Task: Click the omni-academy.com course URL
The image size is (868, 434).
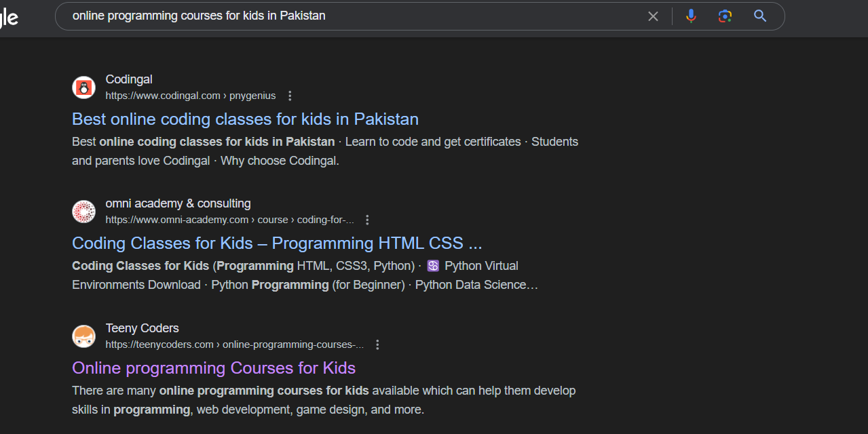Action: pos(229,220)
